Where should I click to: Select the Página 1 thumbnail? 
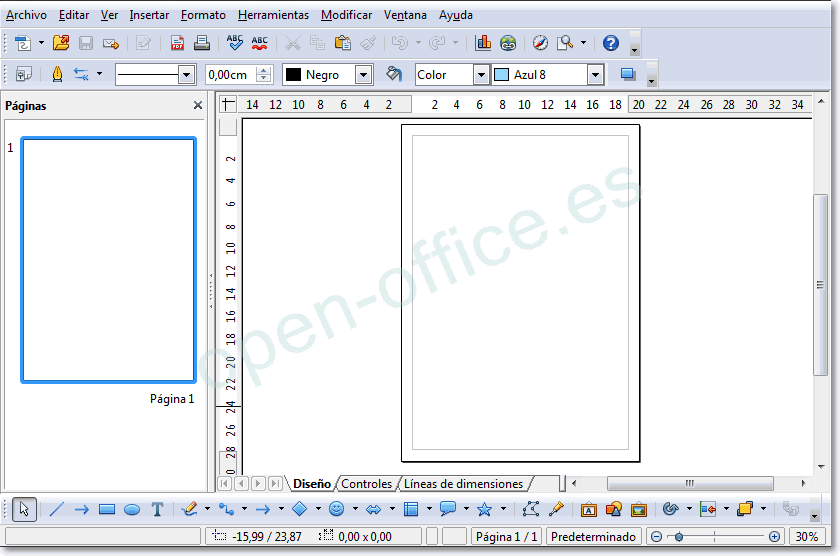coord(108,260)
